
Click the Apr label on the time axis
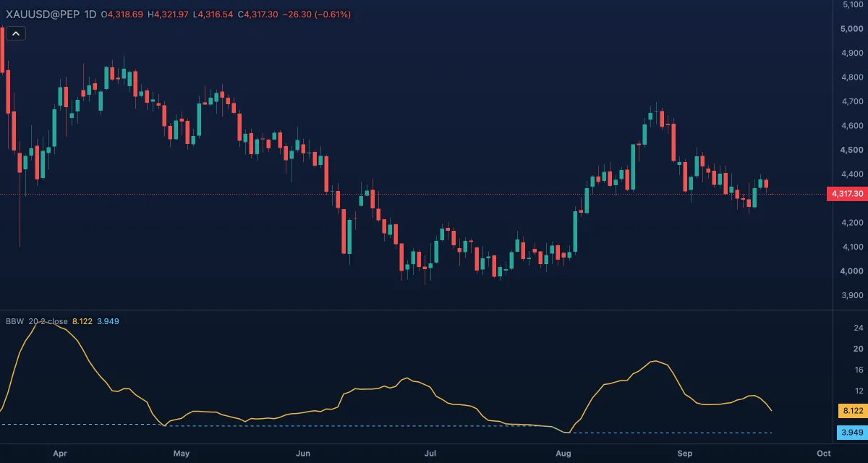(60, 454)
